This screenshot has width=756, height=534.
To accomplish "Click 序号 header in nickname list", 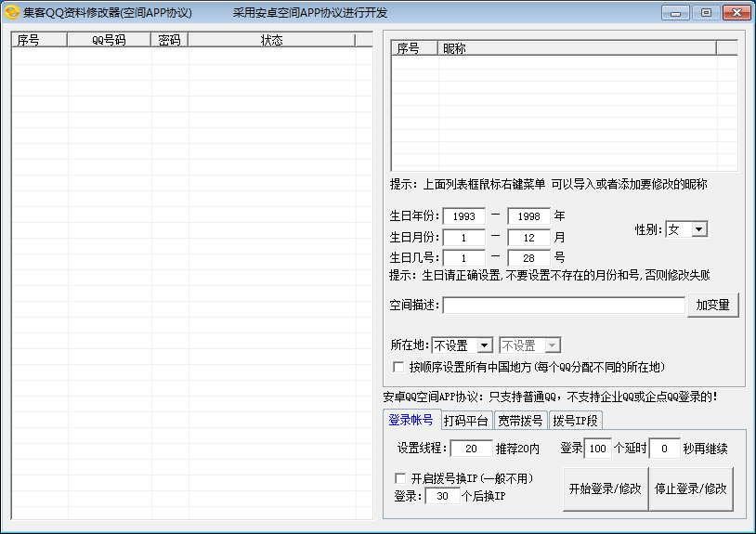I will click(414, 48).
